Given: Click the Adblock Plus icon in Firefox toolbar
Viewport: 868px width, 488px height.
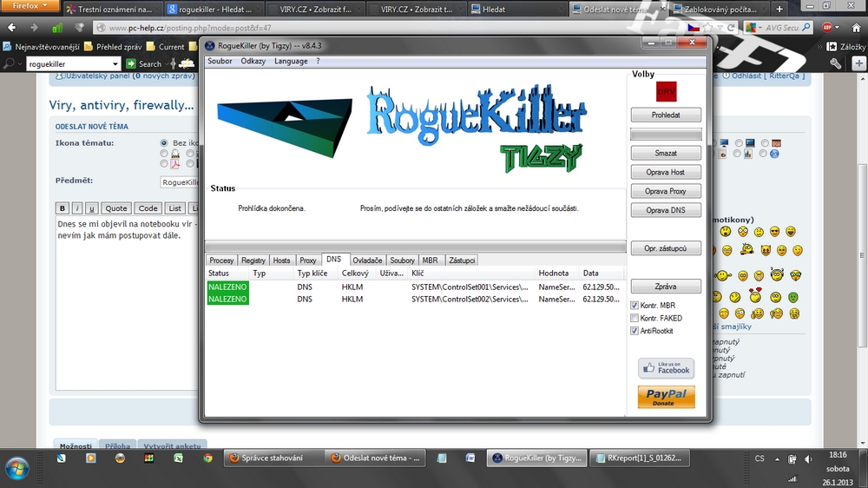Looking at the screenshot, I should (x=827, y=27).
